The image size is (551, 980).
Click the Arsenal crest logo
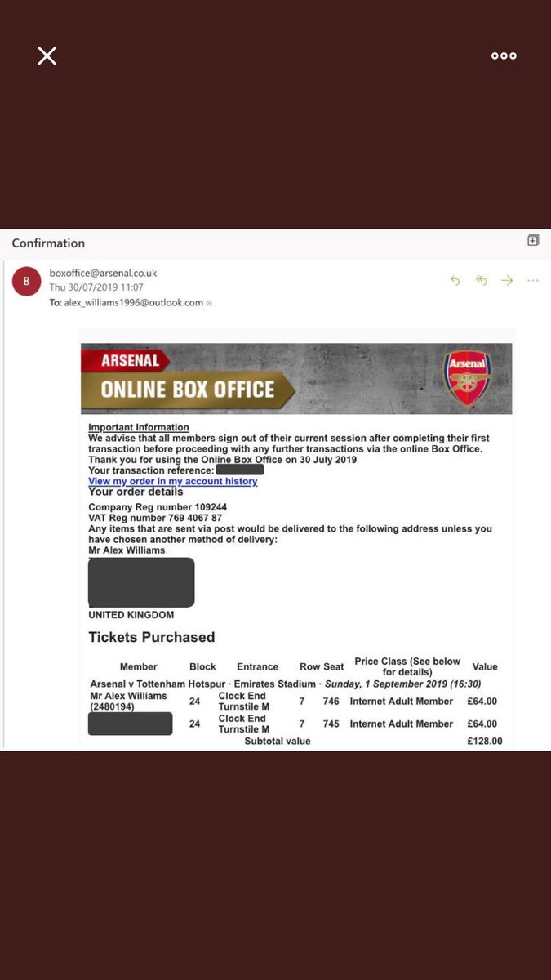(x=469, y=379)
